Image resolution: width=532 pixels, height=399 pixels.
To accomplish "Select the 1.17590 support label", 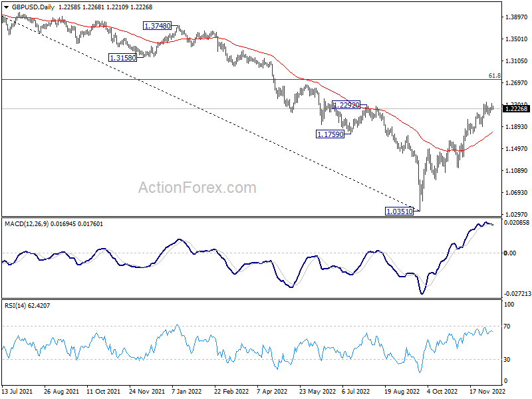I will pyautogui.click(x=330, y=134).
